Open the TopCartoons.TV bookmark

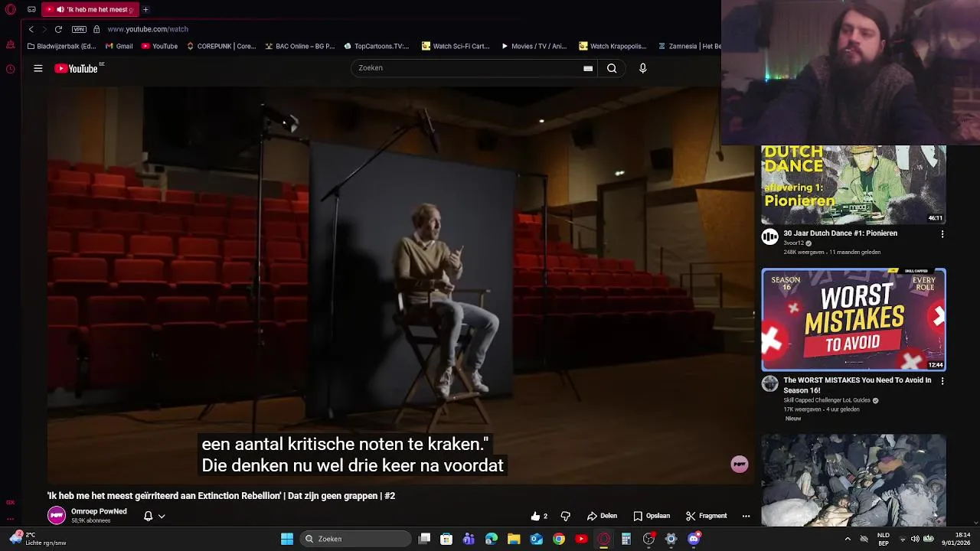377,46
